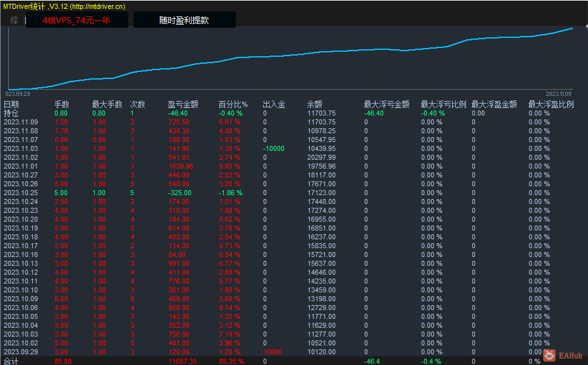This screenshot has width=588, height=365.
Task: Click the 2023.10.02 date row
Action: click(21, 343)
